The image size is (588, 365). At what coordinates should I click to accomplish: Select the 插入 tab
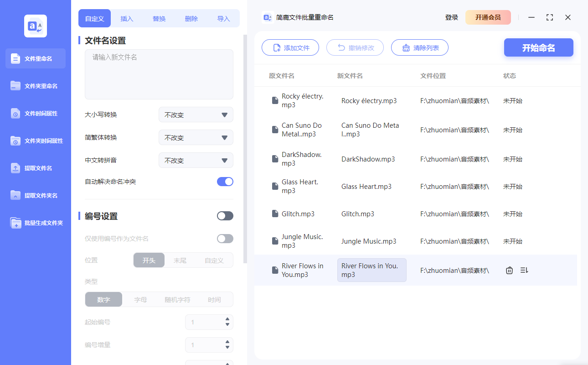127,18
